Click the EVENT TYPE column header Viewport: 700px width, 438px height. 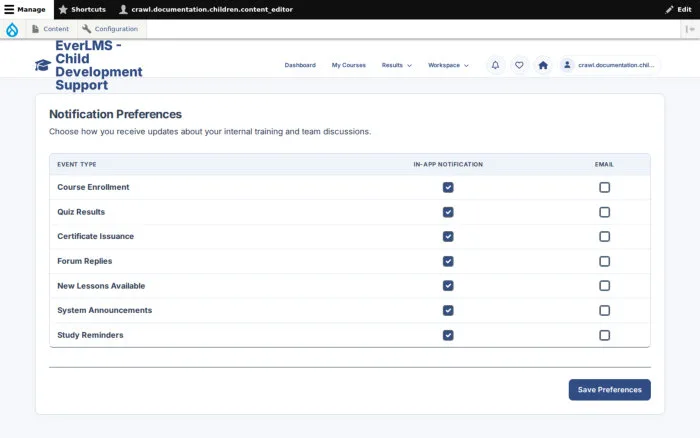coord(77,164)
